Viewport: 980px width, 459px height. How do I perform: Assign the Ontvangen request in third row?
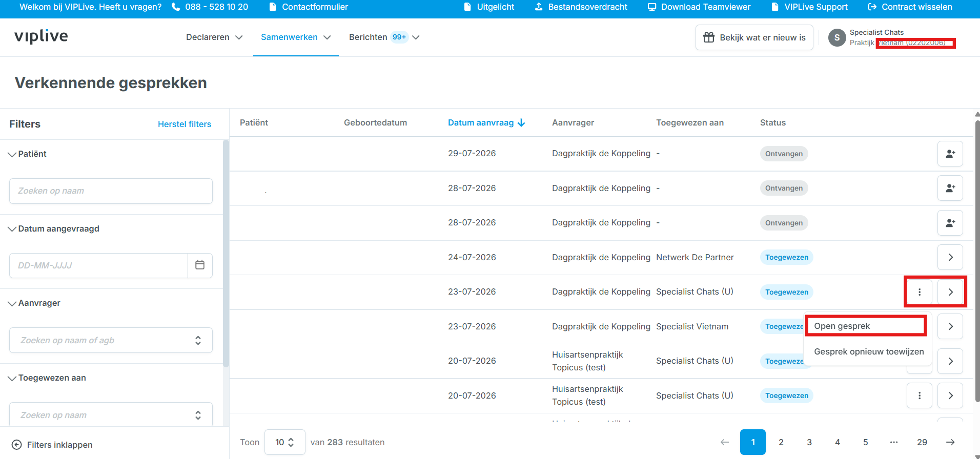[950, 223]
